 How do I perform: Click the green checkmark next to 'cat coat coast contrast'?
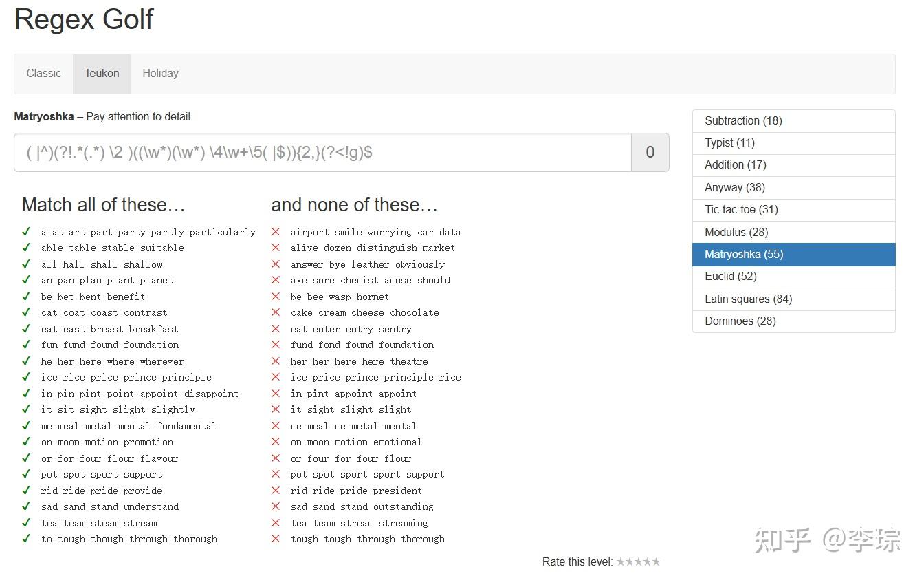click(x=26, y=312)
